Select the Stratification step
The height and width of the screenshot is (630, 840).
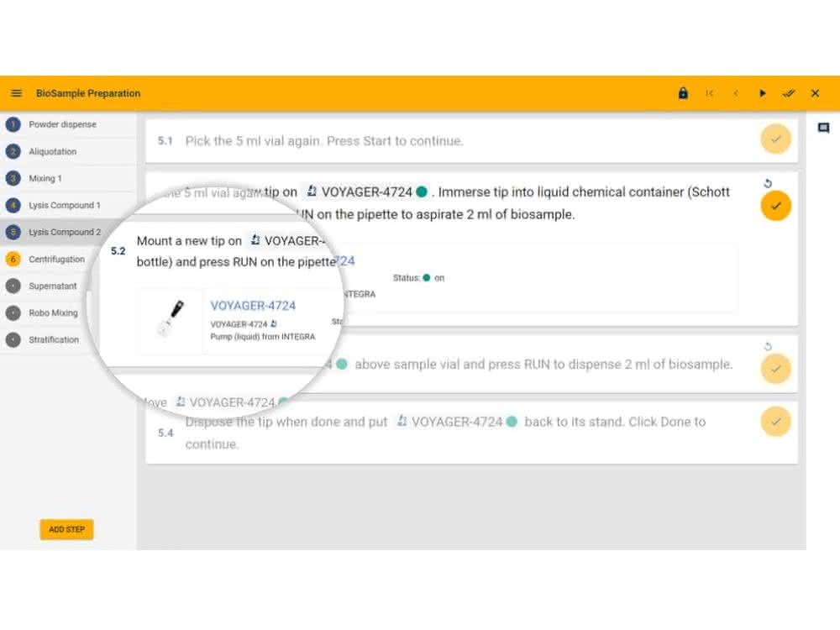[x=48, y=339]
